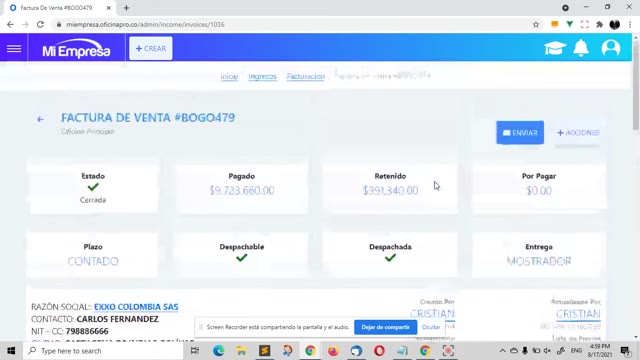This screenshot has width=640, height=360.
Task: Open Firefox from the taskbar
Action: coord(333,351)
